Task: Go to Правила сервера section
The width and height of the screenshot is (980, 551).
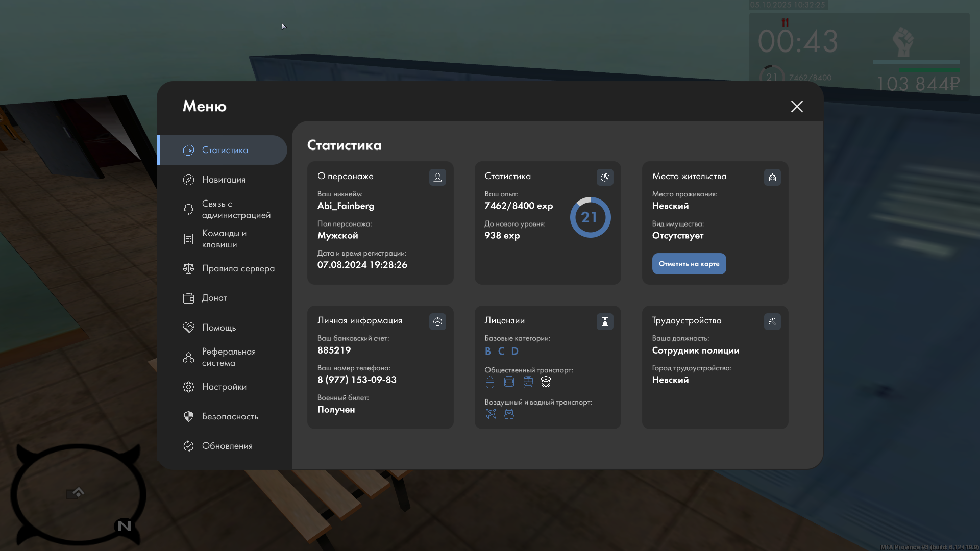Action: [237, 268]
